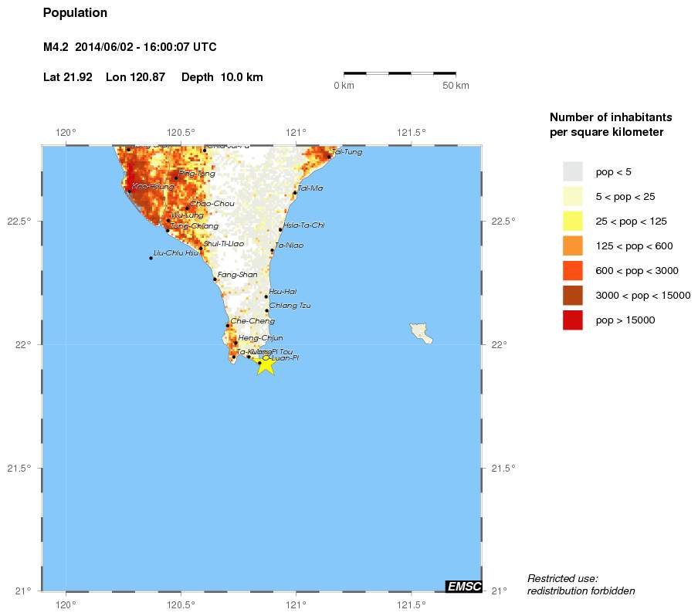
Task: Click the EMSC logo on map
Action: pos(463,587)
